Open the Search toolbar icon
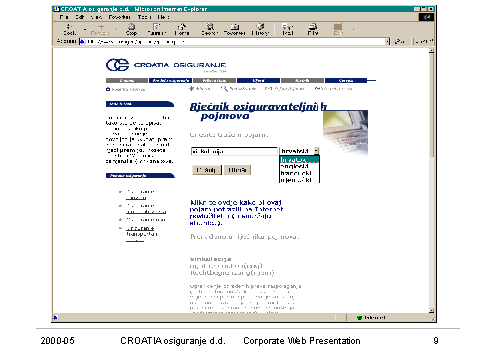480x360 pixels. (209, 29)
